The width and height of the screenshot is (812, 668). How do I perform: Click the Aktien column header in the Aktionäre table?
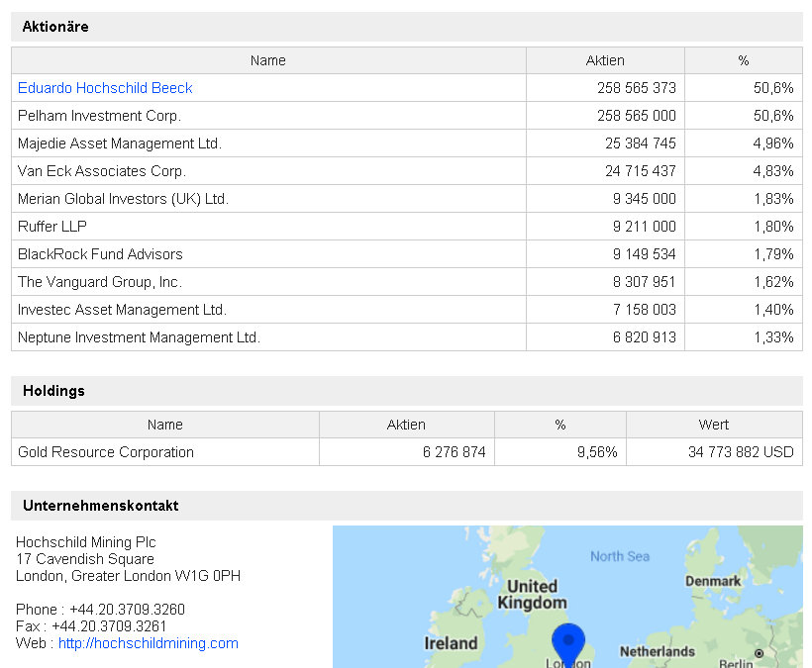click(x=605, y=60)
